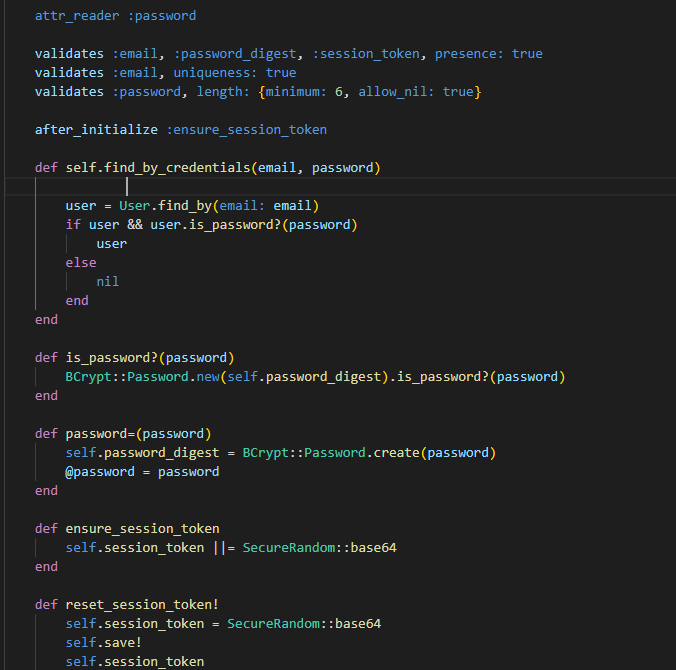676x670 pixels.
Task: Click ':ensure_session_token' symbol after after_initialize
Action: pyautogui.click(x=247, y=130)
